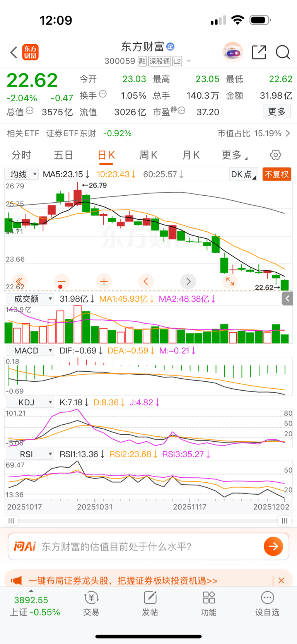Open chart settings gear icon
The image size is (297, 644).
(x=275, y=155)
